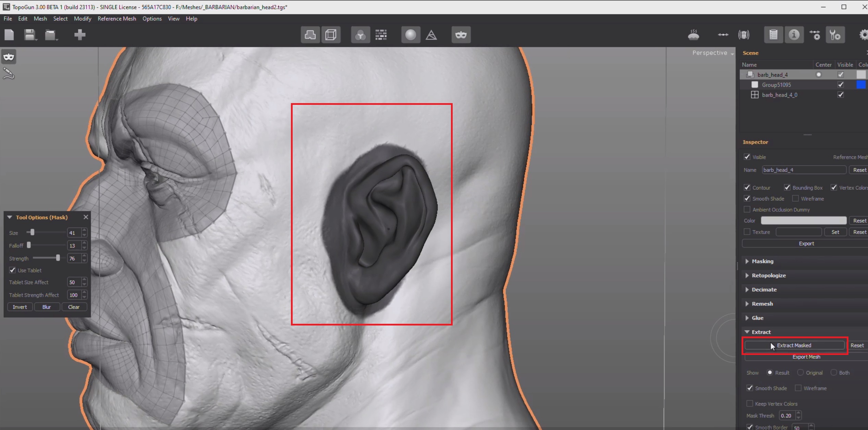Click the Invert mask button
This screenshot has width=868, height=430.
20,307
